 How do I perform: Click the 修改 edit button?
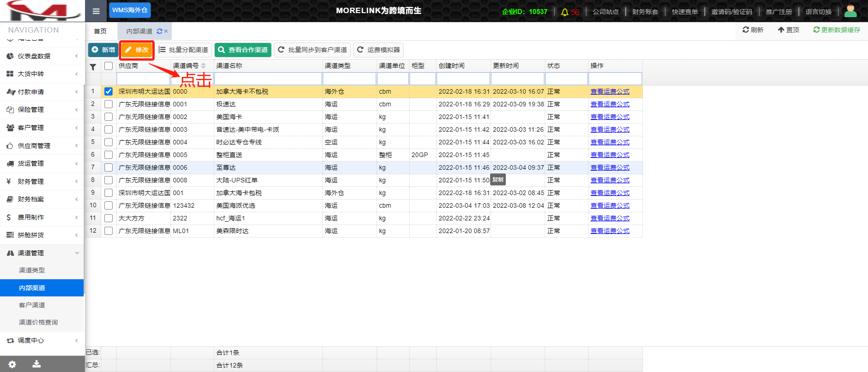[137, 50]
